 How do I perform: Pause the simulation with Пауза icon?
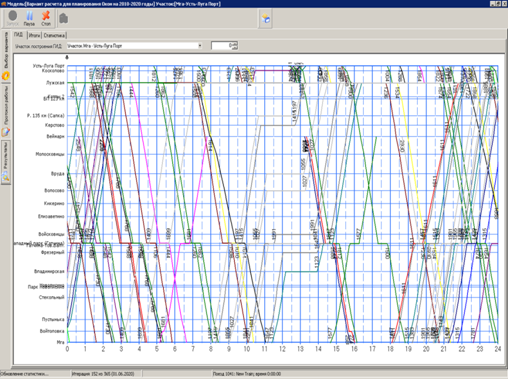click(x=29, y=18)
